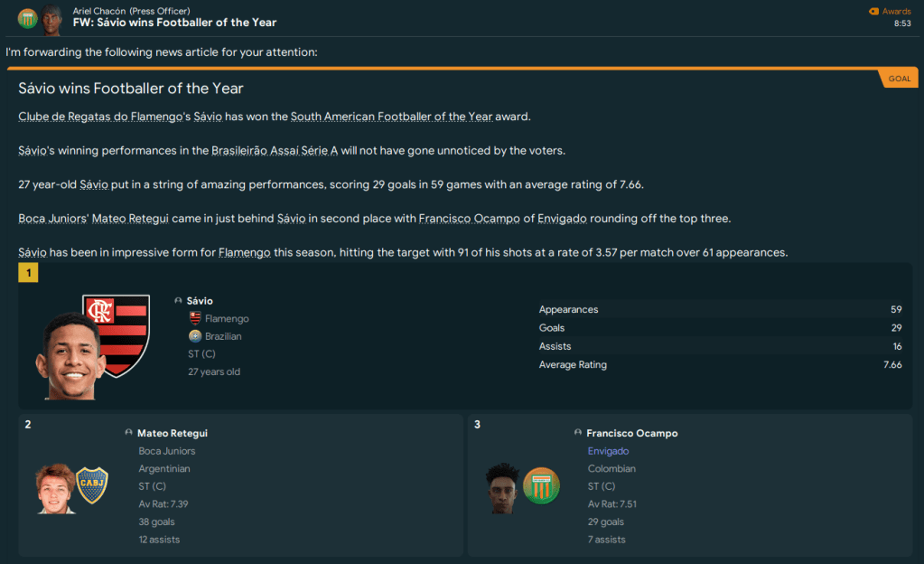Click the small Flamengo badge under Sávio
Image resolution: width=924 pixels, height=564 pixels.
[x=195, y=318]
